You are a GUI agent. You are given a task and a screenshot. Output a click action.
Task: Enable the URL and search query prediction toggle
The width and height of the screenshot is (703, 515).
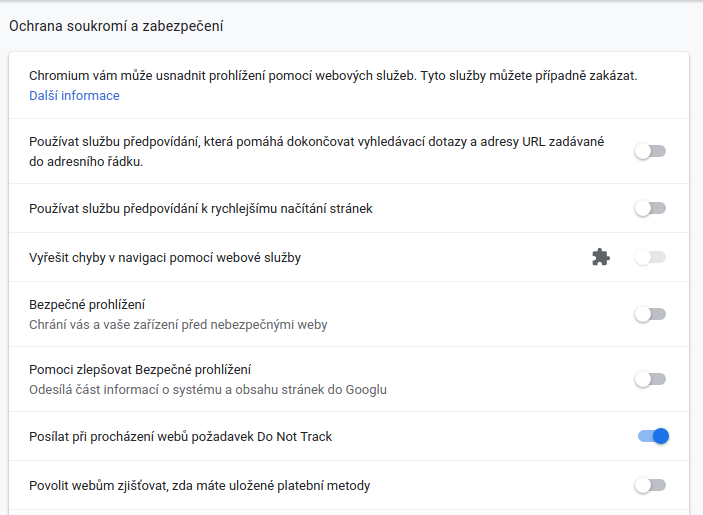tap(650, 151)
